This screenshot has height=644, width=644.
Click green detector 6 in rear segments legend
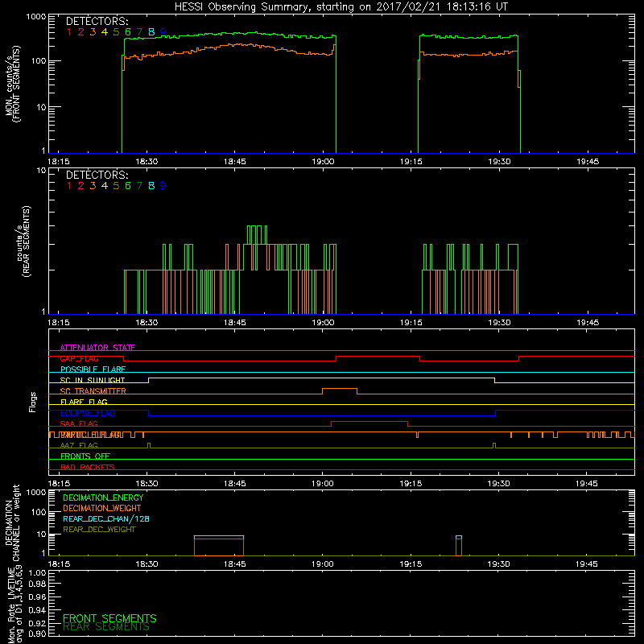click(128, 186)
